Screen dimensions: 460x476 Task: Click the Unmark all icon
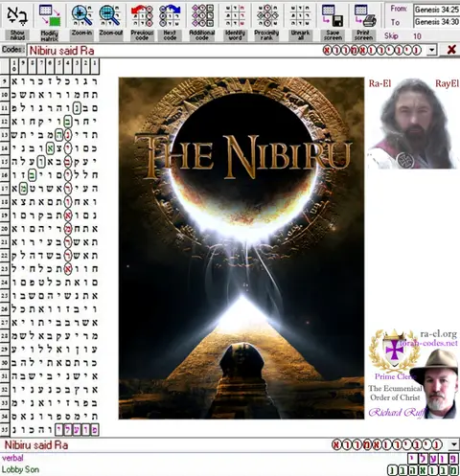300,15
